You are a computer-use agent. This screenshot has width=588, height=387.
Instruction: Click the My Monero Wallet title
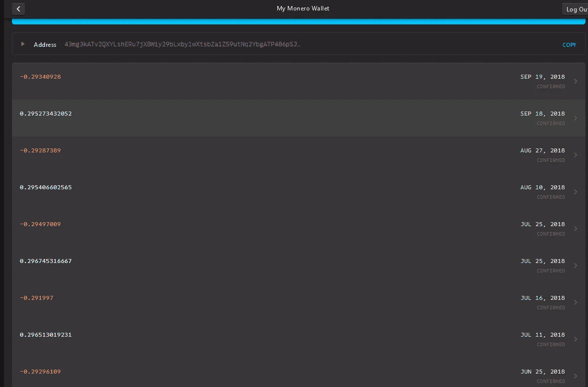click(x=303, y=8)
